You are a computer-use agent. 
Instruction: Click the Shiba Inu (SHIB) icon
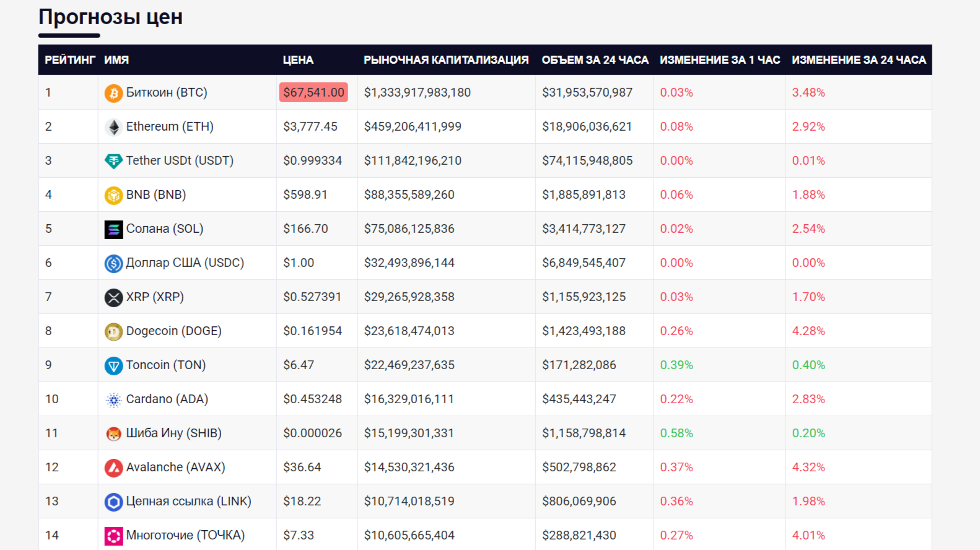(113, 434)
